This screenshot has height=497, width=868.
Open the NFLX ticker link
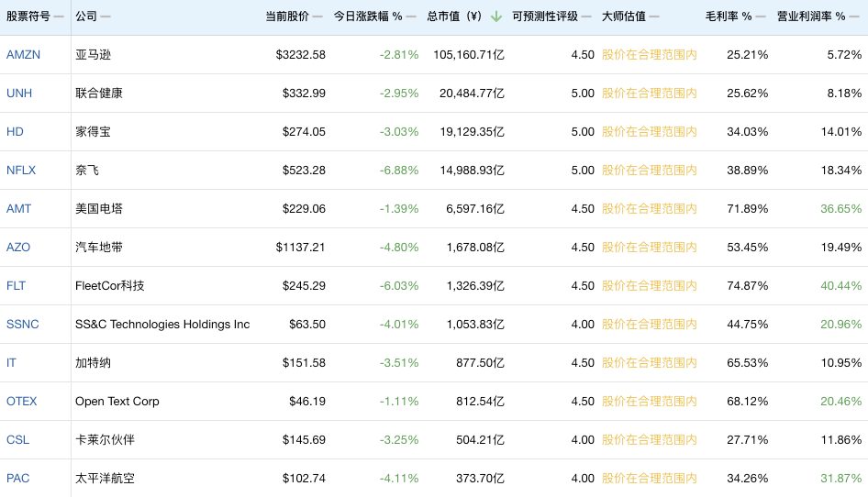(x=21, y=170)
